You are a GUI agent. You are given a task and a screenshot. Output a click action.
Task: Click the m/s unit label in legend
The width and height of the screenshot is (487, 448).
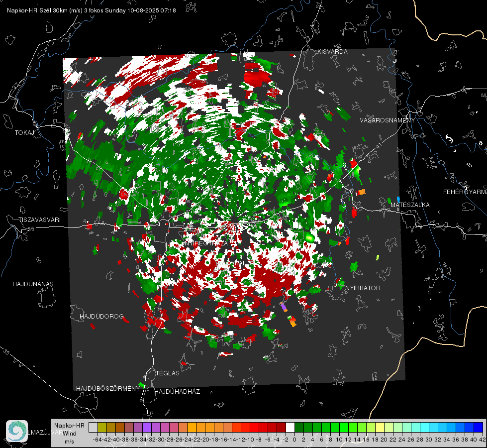69,442
